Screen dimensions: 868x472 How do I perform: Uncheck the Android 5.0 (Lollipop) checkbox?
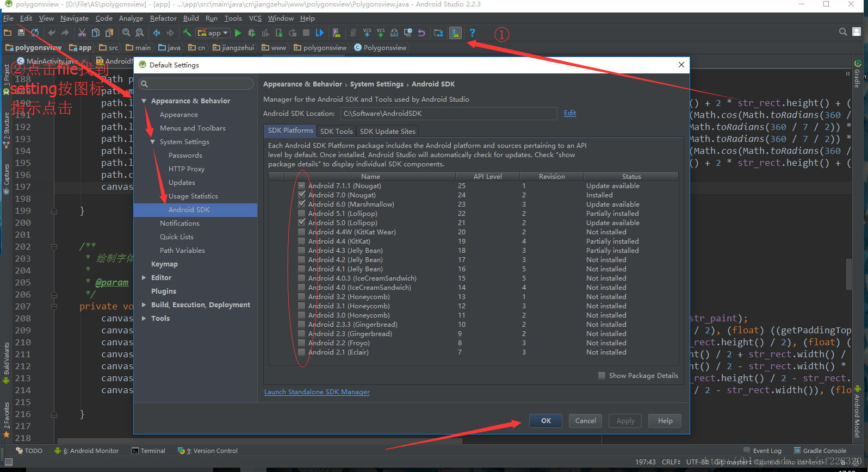pyautogui.click(x=302, y=222)
